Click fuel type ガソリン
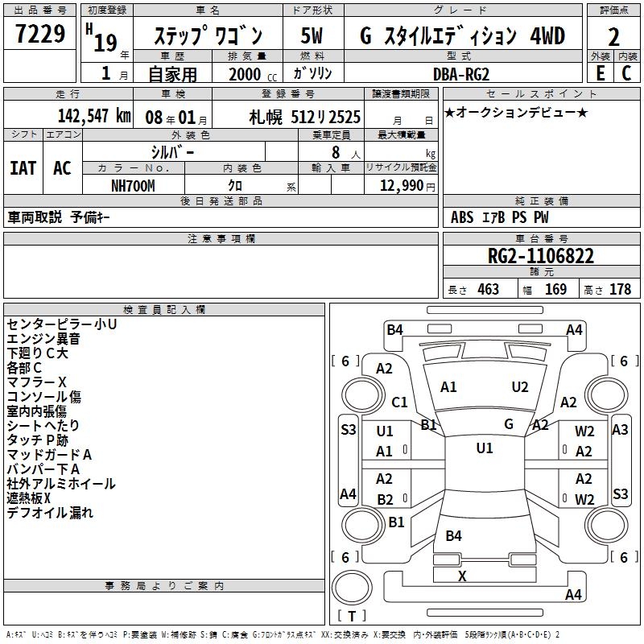Screen dimensions: 644x644 pyautogui.click(x=312, y=73)
